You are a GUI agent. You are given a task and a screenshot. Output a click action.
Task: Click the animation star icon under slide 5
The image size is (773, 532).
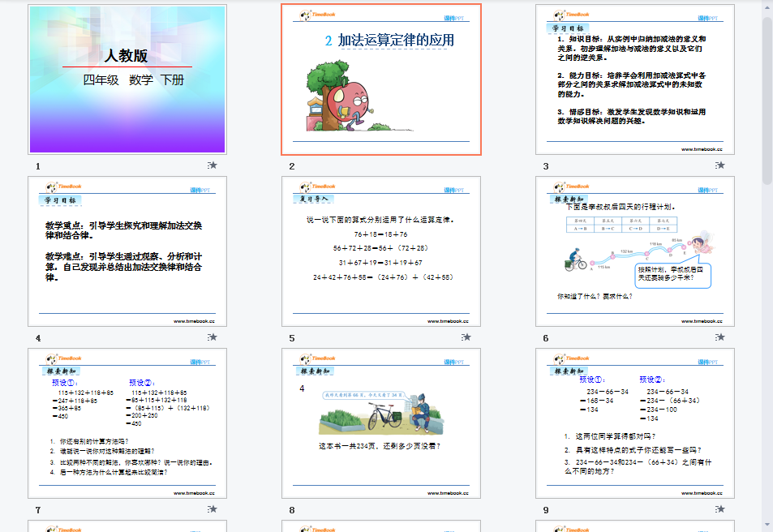[x=466, y=337]
